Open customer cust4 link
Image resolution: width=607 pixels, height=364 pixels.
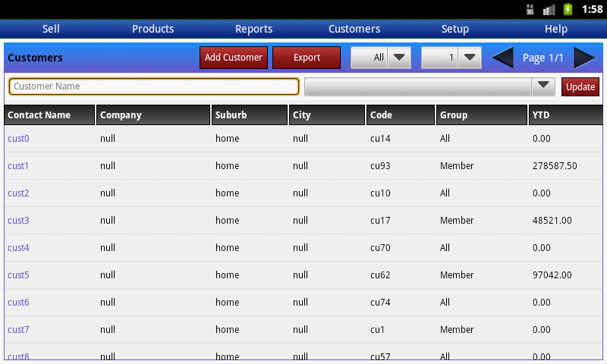[18, 247]
